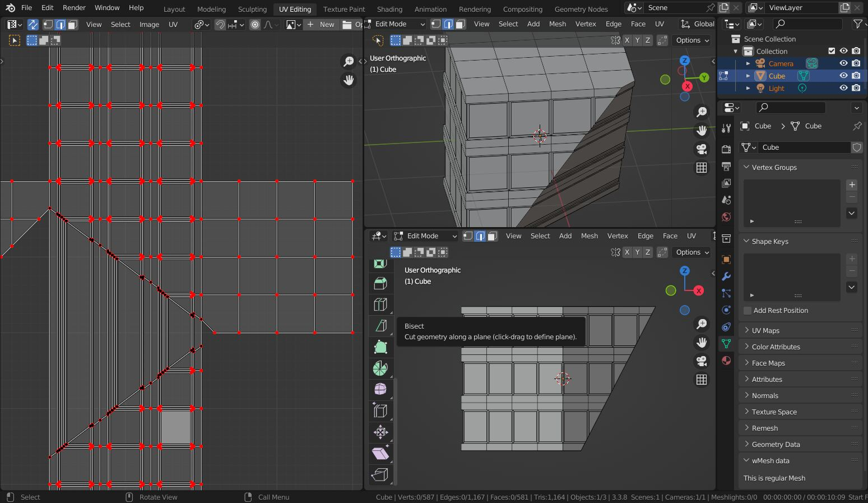Screen dimensions: 868x503
Task: Select the Loop Cut tool
Action: click(380, 304)
